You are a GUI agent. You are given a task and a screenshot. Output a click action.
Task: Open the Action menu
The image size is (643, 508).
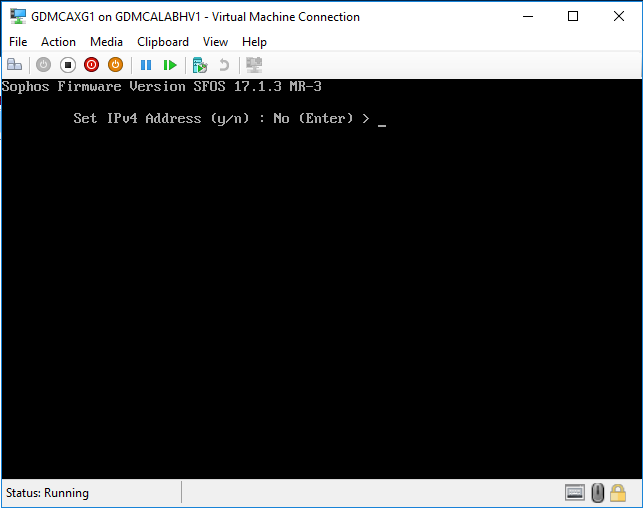(58, 42)
